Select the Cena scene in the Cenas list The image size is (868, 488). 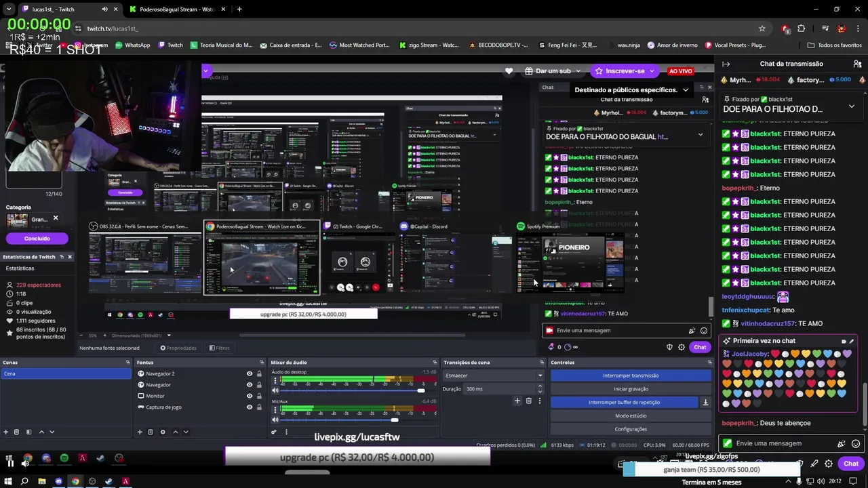pos(66,373)
